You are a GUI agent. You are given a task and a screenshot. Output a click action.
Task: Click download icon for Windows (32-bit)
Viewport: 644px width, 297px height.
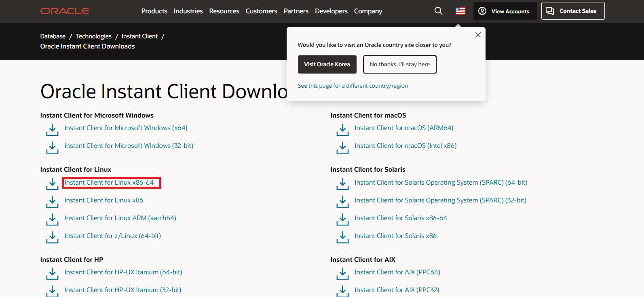pyautogui.click(x=52, y=147)
